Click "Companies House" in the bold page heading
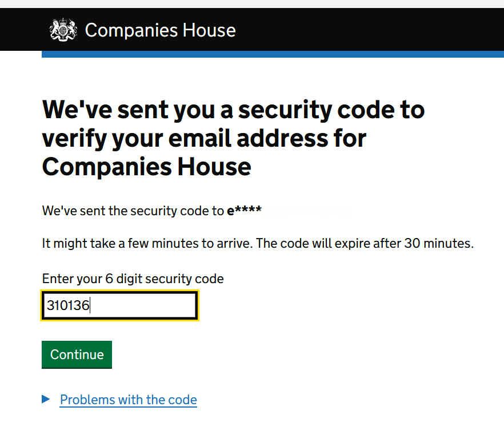Screen dimensions: 504x427 pos(146,167)
